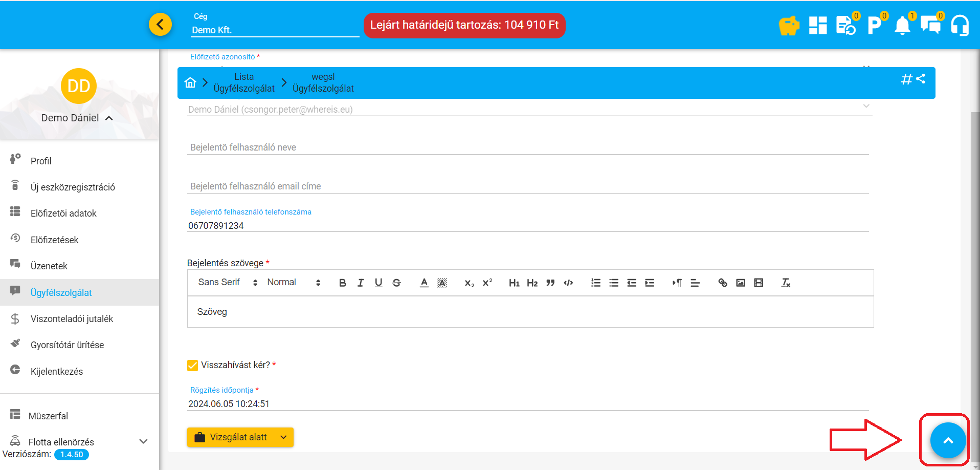Toggle bold formatting in the editor
The image size is (980, 470).
click(x=342, y=283)
